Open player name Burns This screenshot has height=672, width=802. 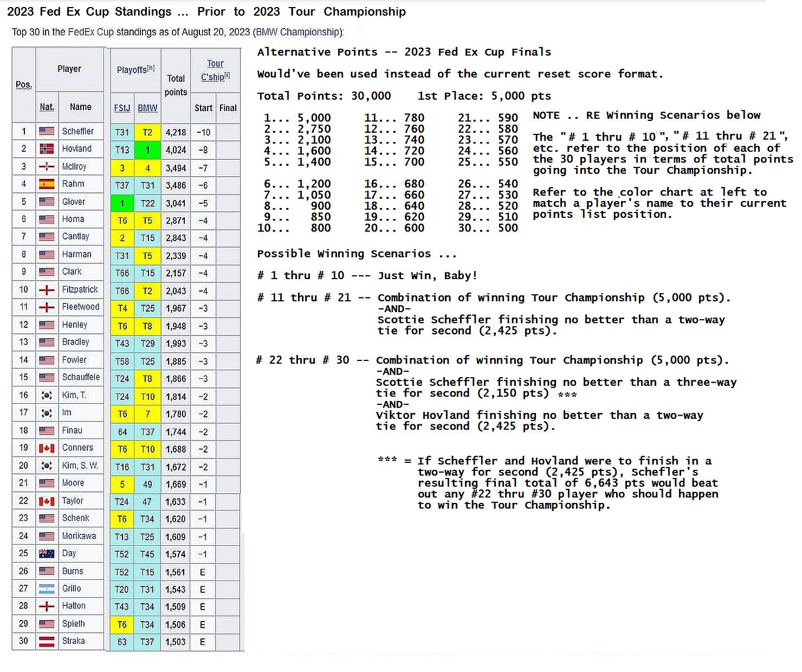coord(73,571)
